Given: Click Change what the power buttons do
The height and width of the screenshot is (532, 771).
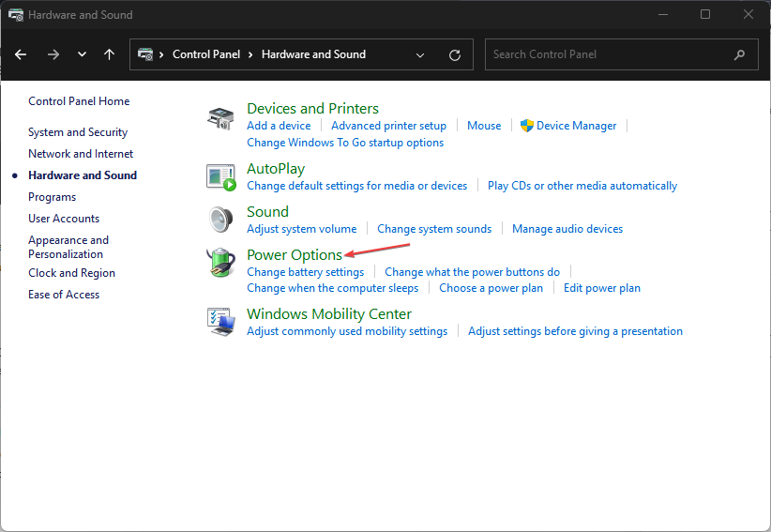Looking at the screenshot, I should point(472,272).
